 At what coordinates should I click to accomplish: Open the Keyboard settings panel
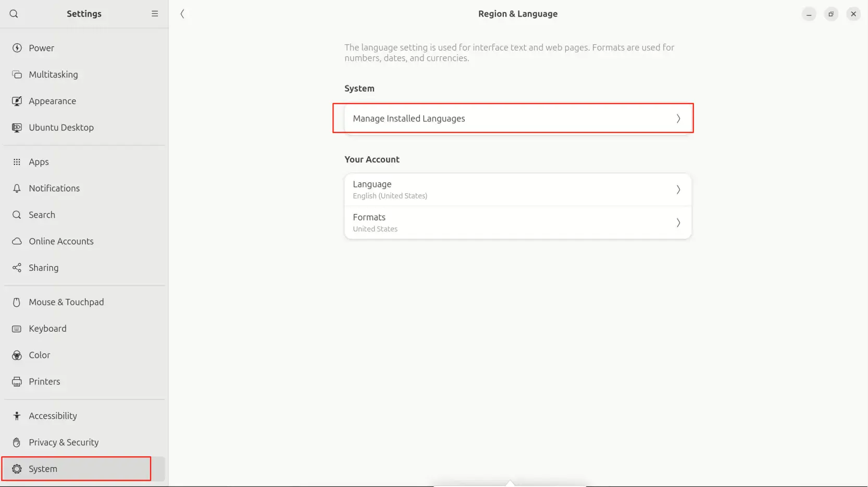(48, 329)
